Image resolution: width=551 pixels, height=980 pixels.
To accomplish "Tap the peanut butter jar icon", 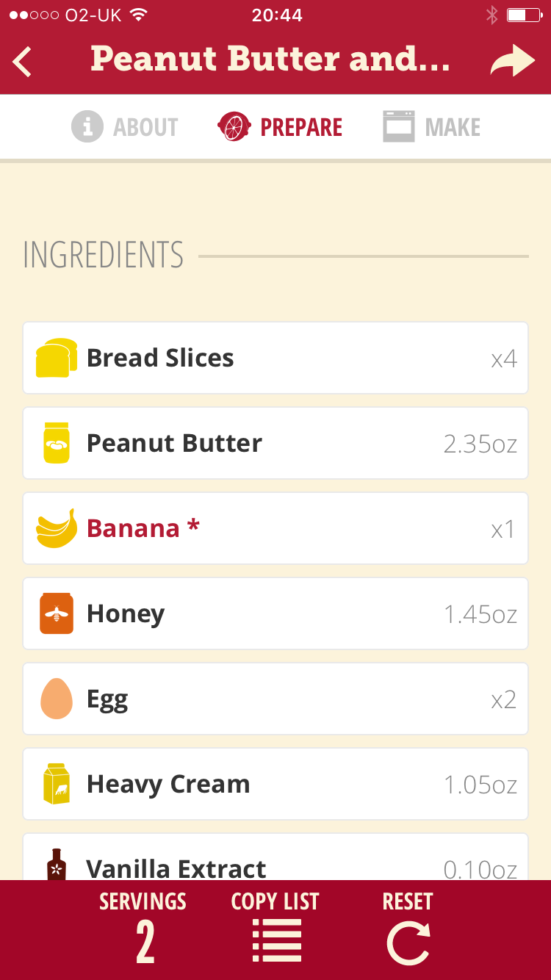I will point(57,443).
